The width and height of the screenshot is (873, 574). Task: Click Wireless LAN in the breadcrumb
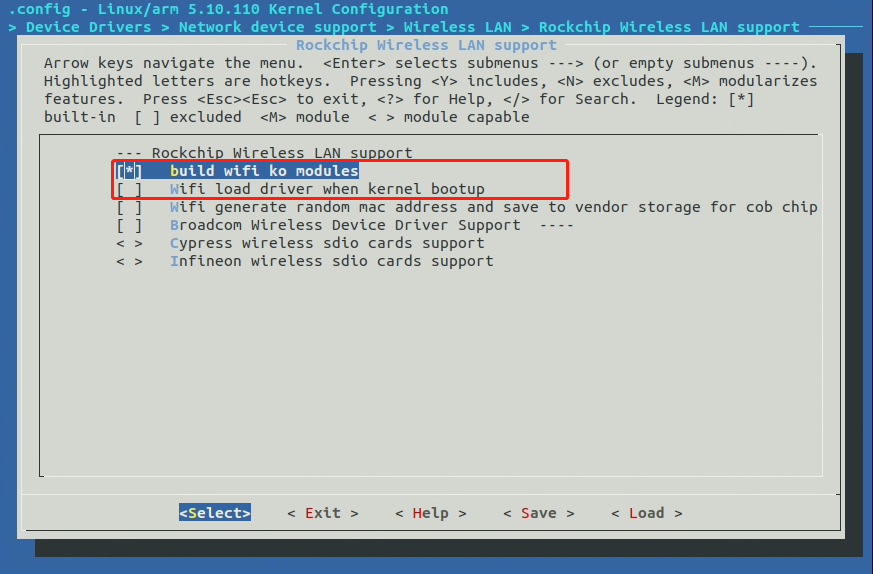[x=458, y=27]
